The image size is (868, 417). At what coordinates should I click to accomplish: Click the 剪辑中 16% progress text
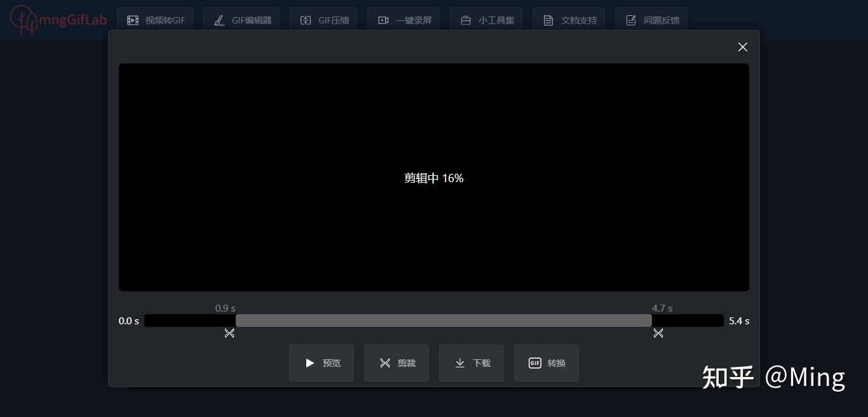[x=434, y=178]
